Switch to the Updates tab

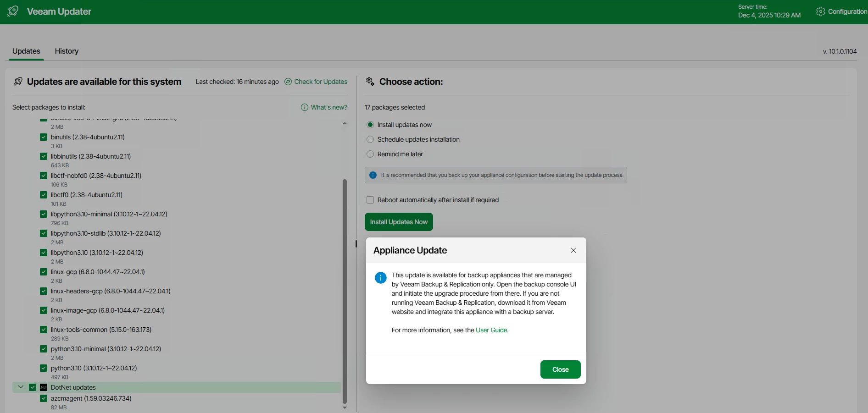click(x=26, y=51)
